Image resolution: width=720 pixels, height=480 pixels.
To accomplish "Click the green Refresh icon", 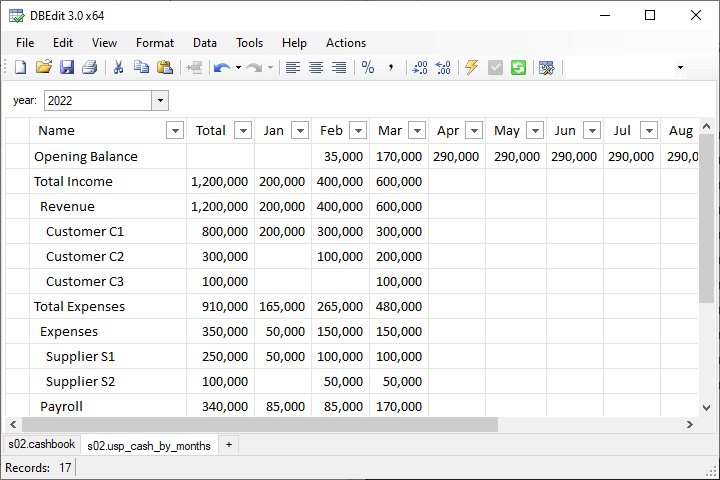I will pos(518,68).
